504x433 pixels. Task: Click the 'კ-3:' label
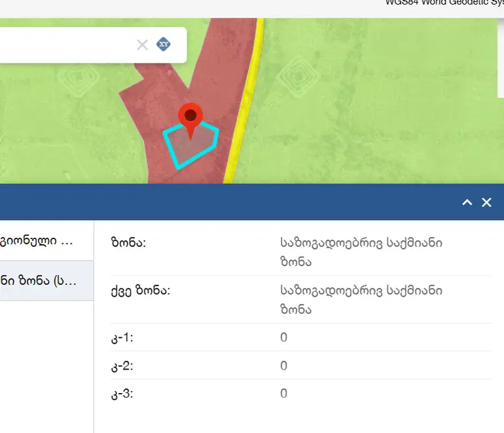[122, 394]
